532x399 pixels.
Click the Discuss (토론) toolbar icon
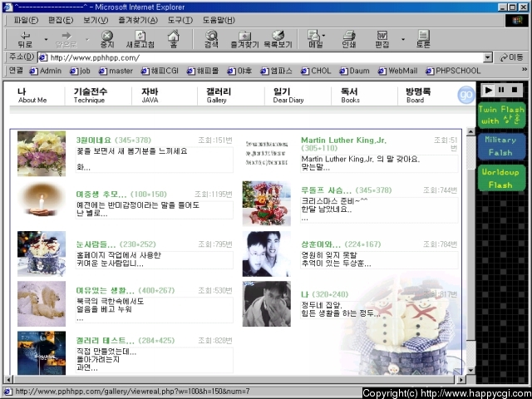tap(423, 39)
